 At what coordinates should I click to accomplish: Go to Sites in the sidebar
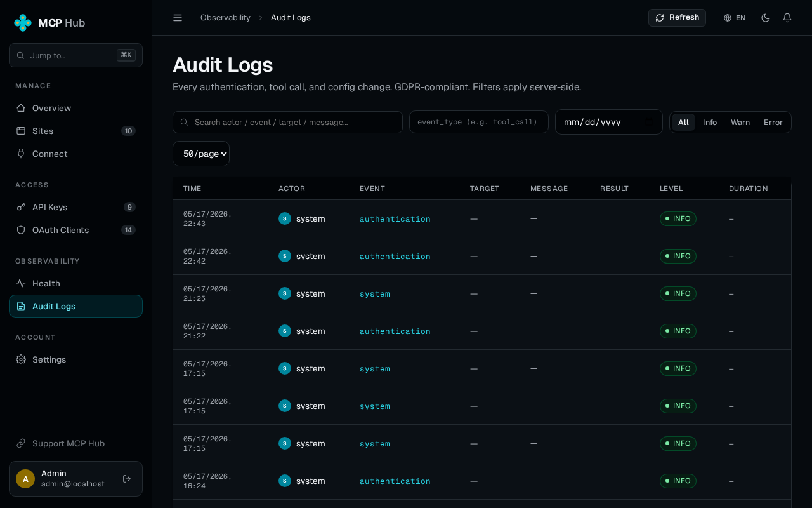[75, 131]
